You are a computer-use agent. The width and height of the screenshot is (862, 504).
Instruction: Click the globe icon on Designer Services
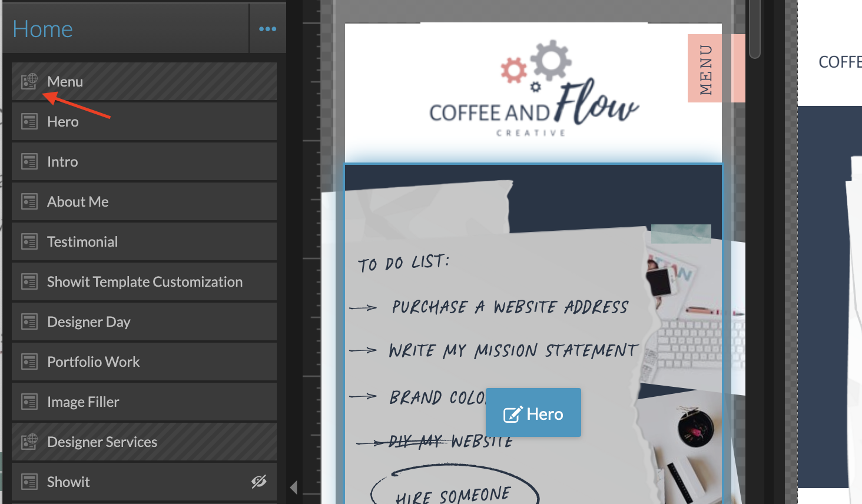(28, 442)
